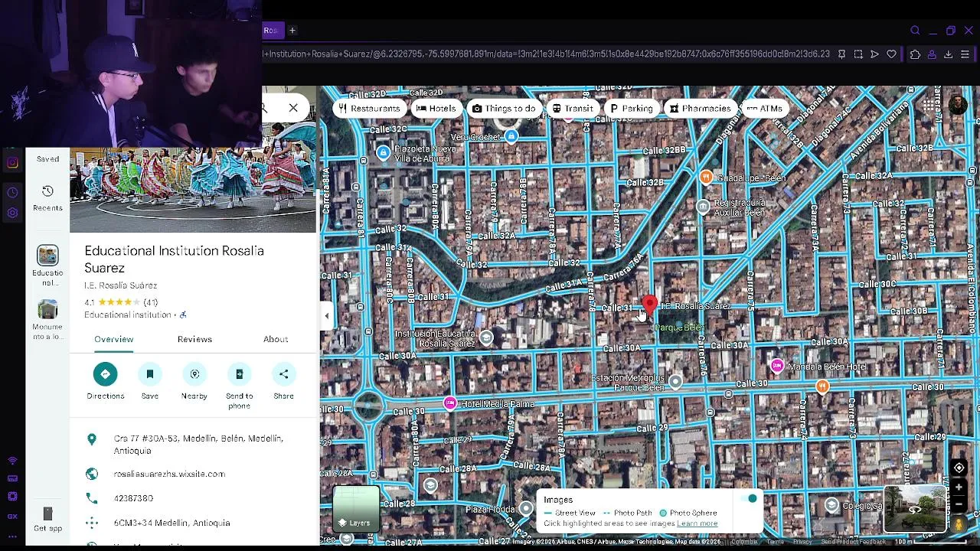Open the Recents history icon
Image resolution: width=980 pixels, height=551 pixels.
coord(47,191)
